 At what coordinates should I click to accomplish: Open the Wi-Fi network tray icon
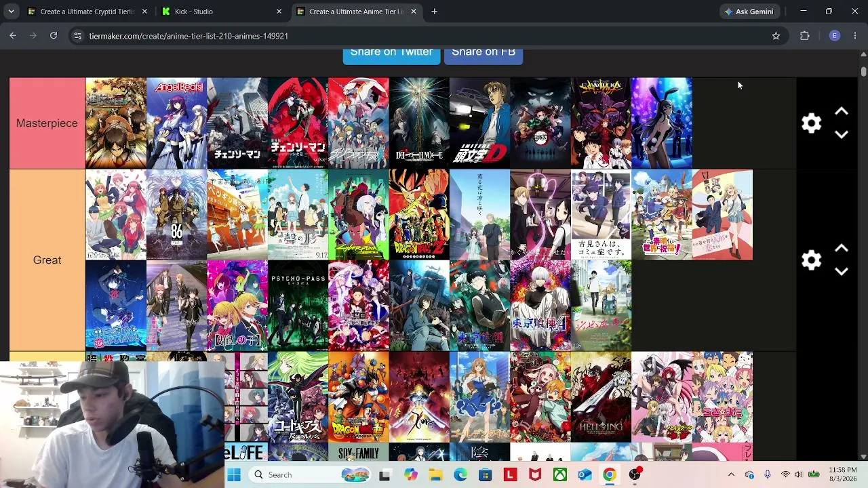point(785,475)
